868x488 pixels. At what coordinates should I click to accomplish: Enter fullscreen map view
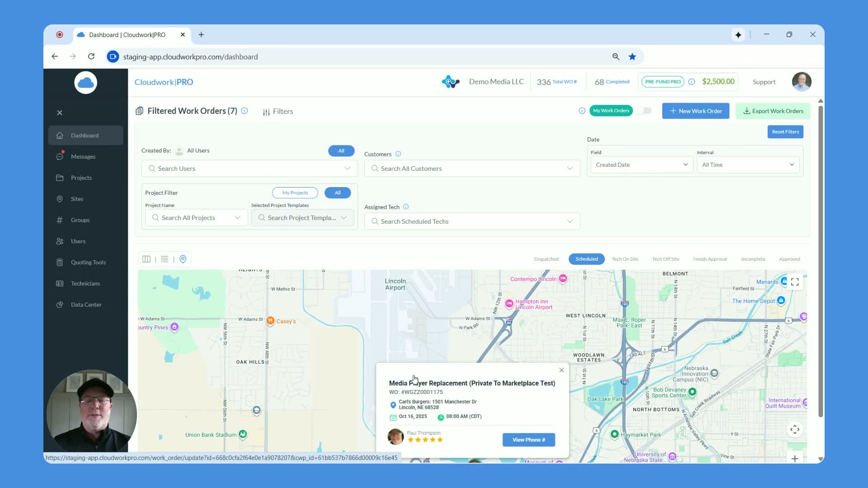coord(795,282)
